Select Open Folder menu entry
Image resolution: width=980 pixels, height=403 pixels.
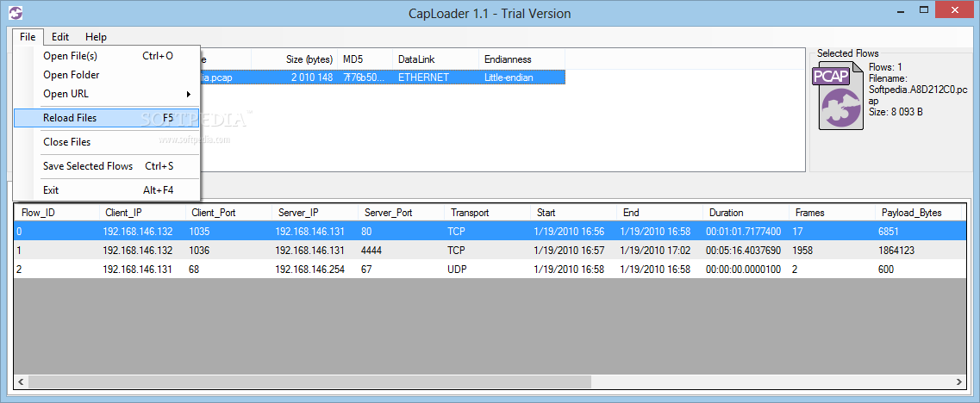(x=106, y=75)
